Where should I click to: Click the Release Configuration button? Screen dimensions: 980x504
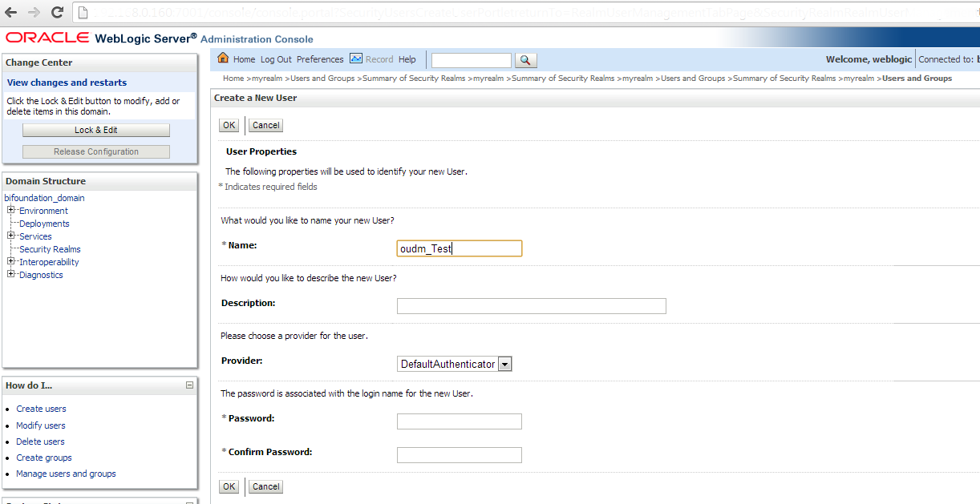click(96, 151)
